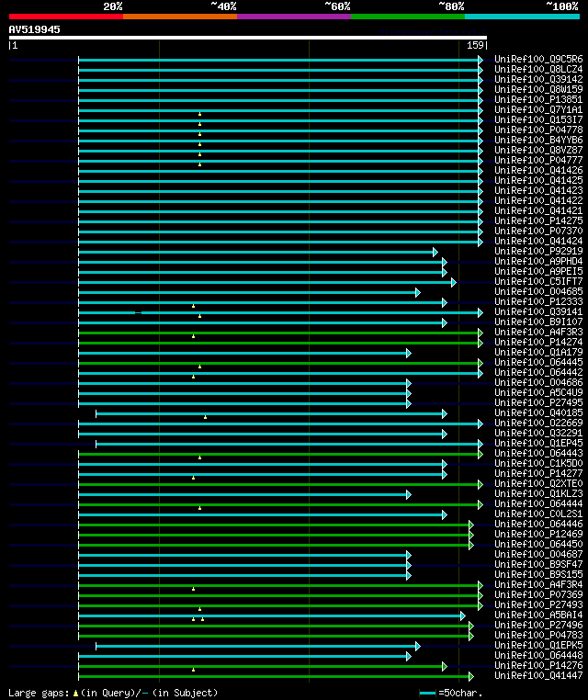Select the UniRef100_Q41424 label
The image size is (588, 700).
tap(538, 241)
